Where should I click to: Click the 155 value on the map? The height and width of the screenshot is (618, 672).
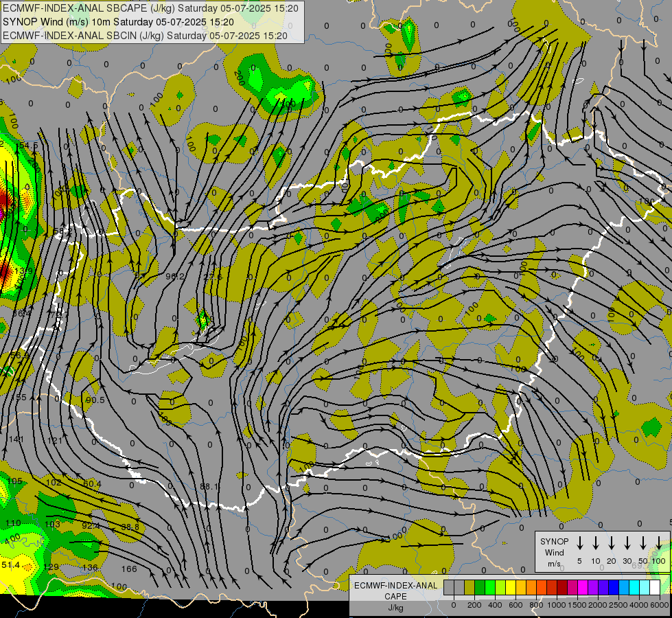[x=19, y=397]
